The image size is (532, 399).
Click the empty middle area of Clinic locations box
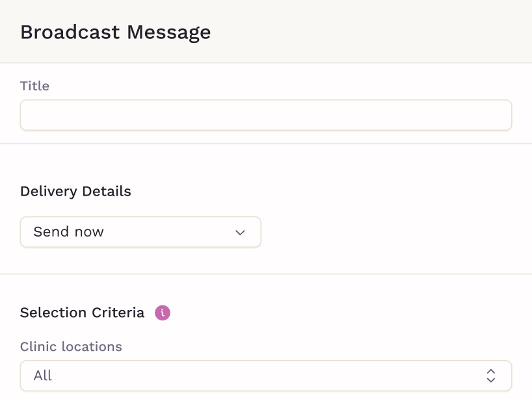click(265, 376)
